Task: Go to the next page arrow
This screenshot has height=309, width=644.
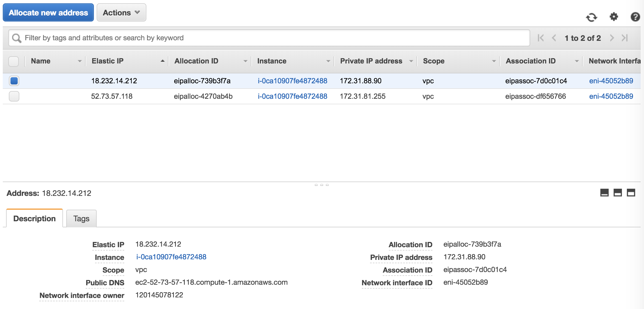Action: (612, 38)
